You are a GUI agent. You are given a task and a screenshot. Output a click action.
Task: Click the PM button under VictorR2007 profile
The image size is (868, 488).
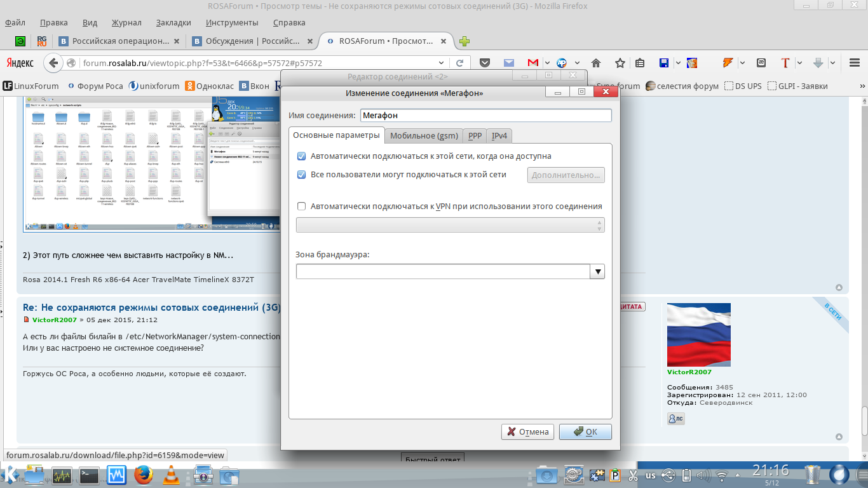click(x=675, y=419)
